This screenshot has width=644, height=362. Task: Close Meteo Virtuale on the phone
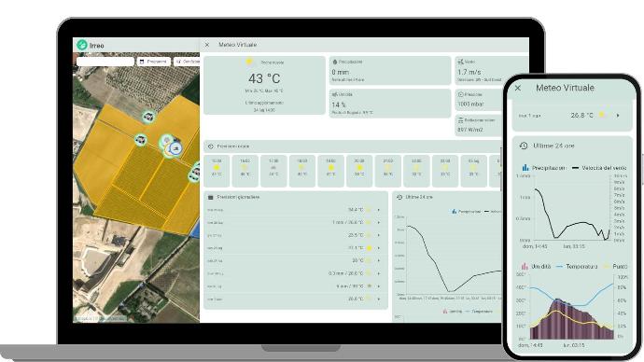(x=518, y=88)
